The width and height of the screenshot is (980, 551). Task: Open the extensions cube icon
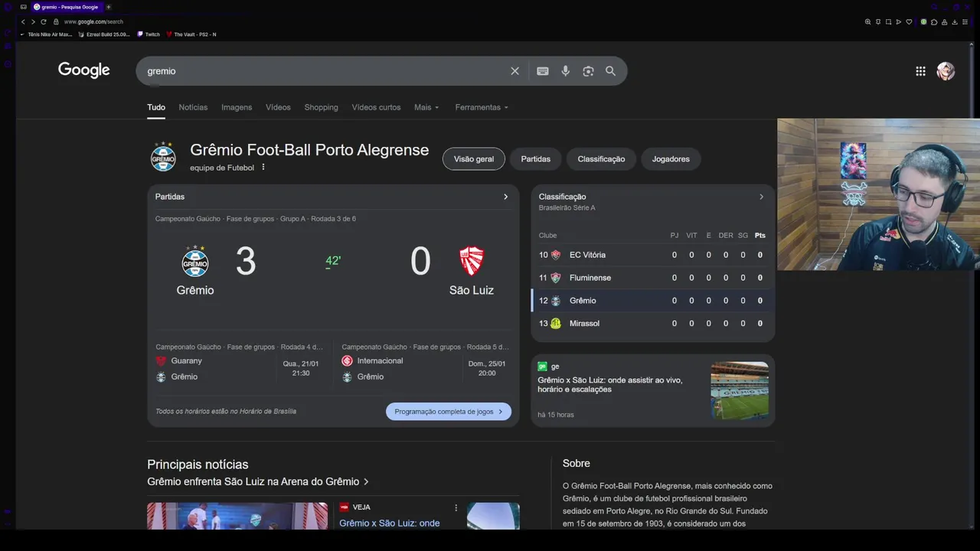(x=933, y=22)
